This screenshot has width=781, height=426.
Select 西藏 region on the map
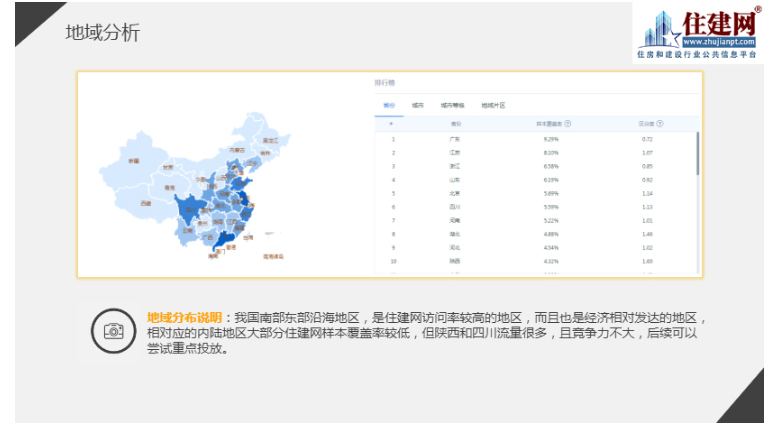point(146,204)
